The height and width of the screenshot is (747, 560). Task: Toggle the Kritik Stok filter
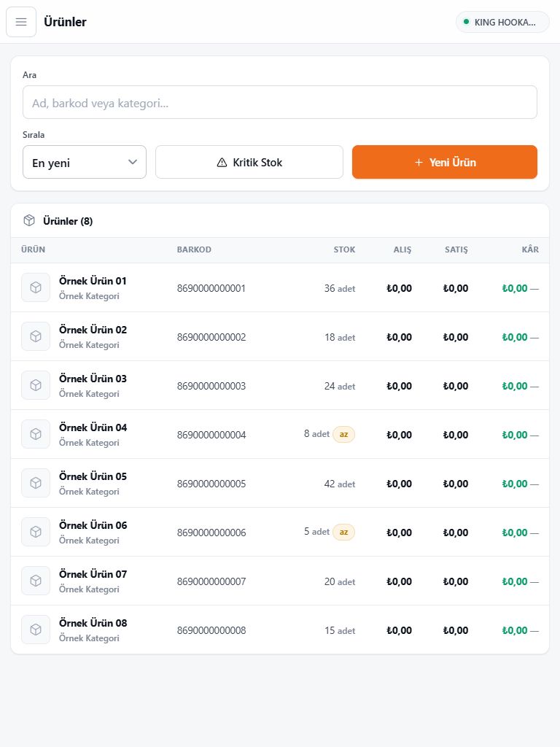(249, 163)
